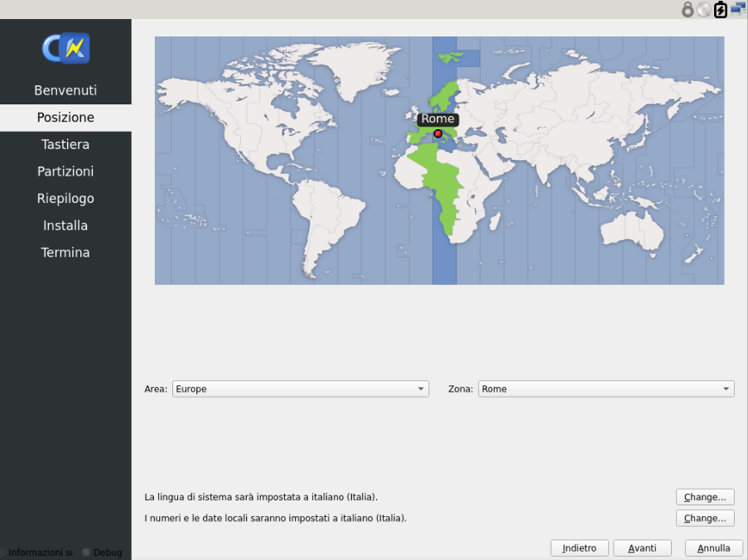
Task: Select the Tastiera step in sidebar
Action: (65, 144)
